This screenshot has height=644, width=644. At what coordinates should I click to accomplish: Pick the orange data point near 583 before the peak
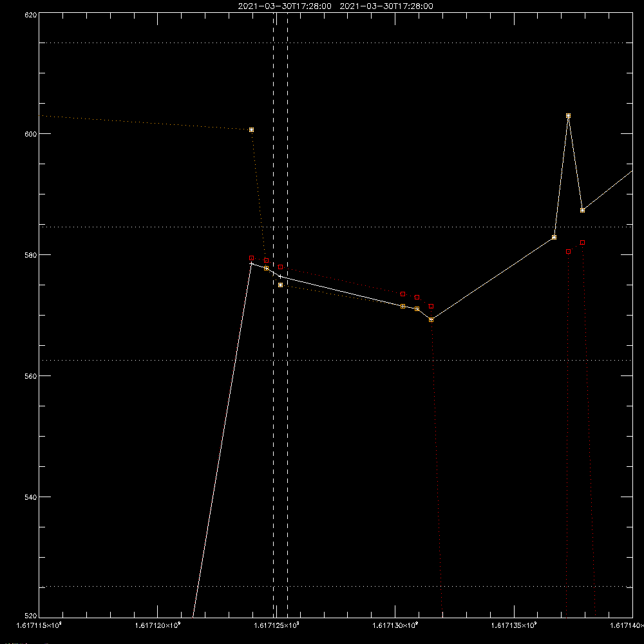tap(554, 238)
